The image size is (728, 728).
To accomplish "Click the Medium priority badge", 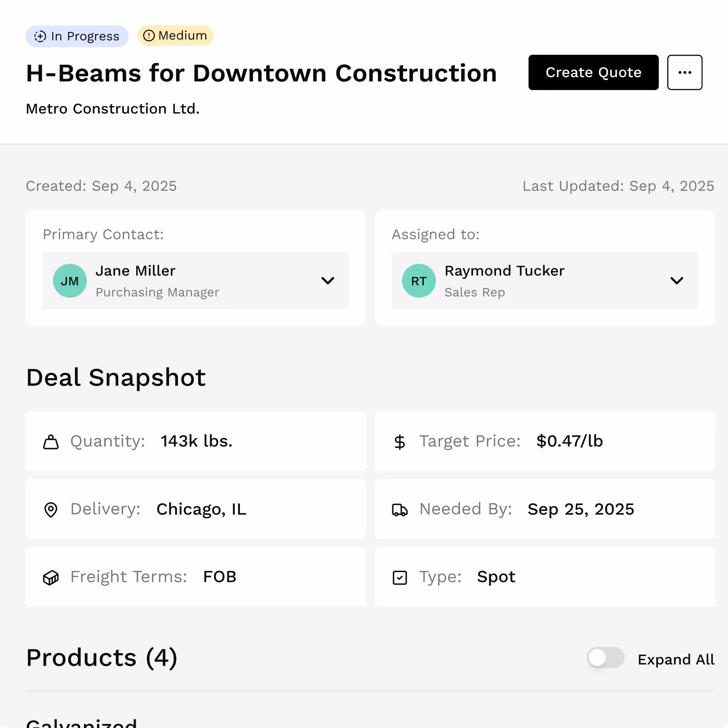I will (175, 36).
